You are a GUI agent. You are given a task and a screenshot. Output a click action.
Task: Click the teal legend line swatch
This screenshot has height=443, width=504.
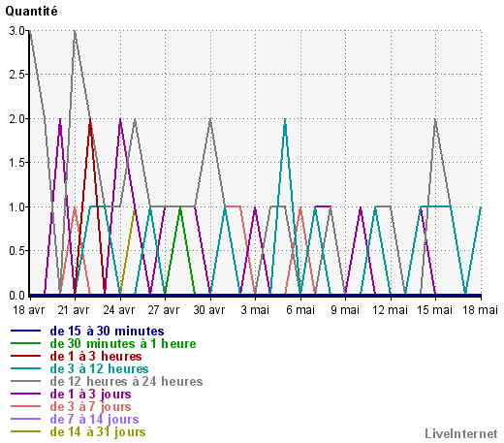[x=26, y=368]
